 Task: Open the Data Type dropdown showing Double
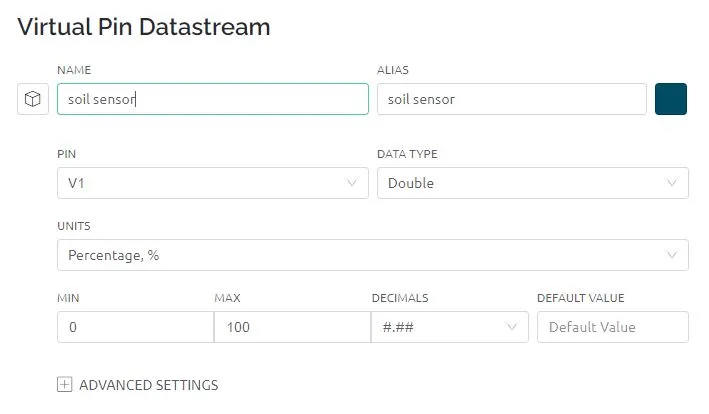(533, 183)
